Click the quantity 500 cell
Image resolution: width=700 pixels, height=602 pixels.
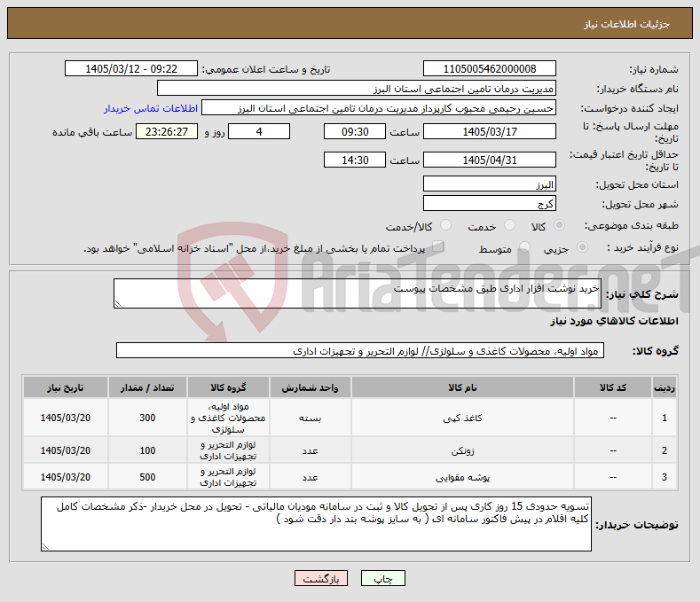(147, 477)
